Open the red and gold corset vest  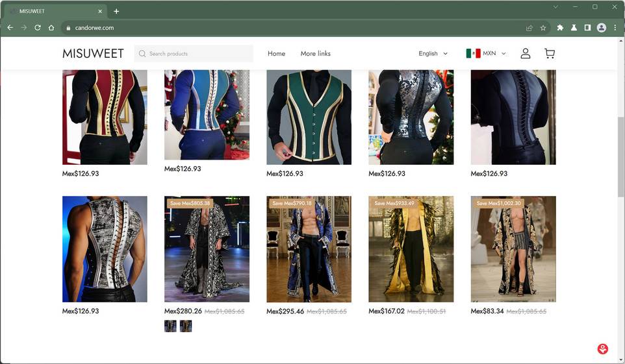pyautogui.click(x=105, y=117)
